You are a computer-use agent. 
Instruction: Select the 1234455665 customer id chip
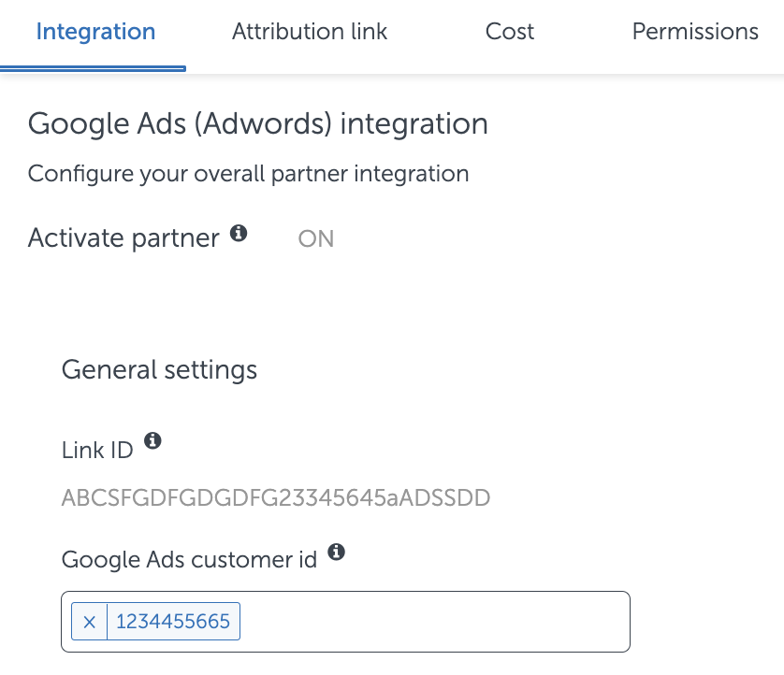173,622
